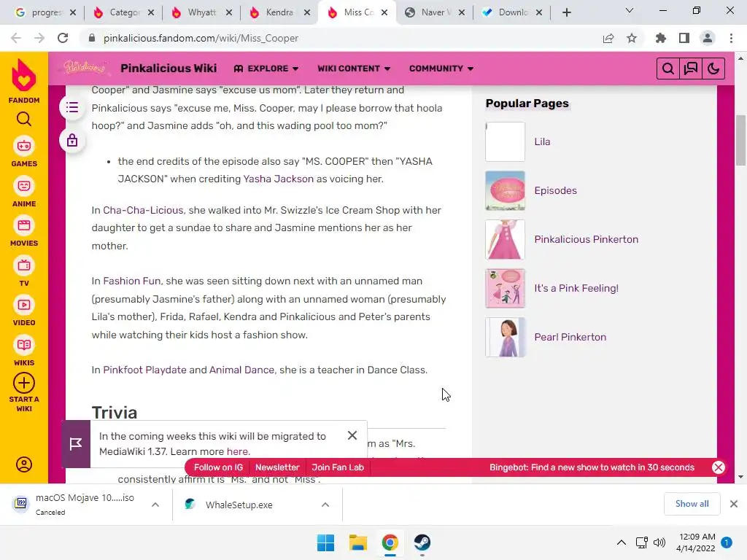Expand macOS Mojave download options chevron

click(x=155, y=505)
